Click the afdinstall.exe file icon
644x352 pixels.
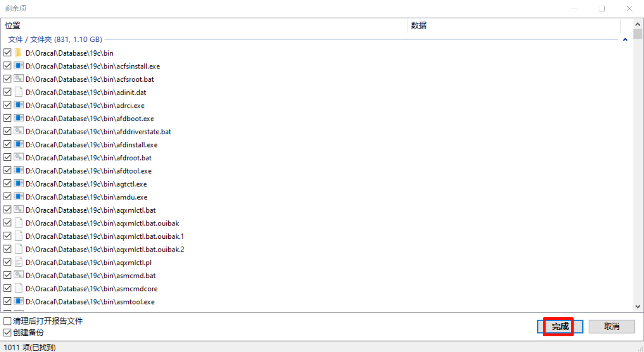click(x=19, y=144)
